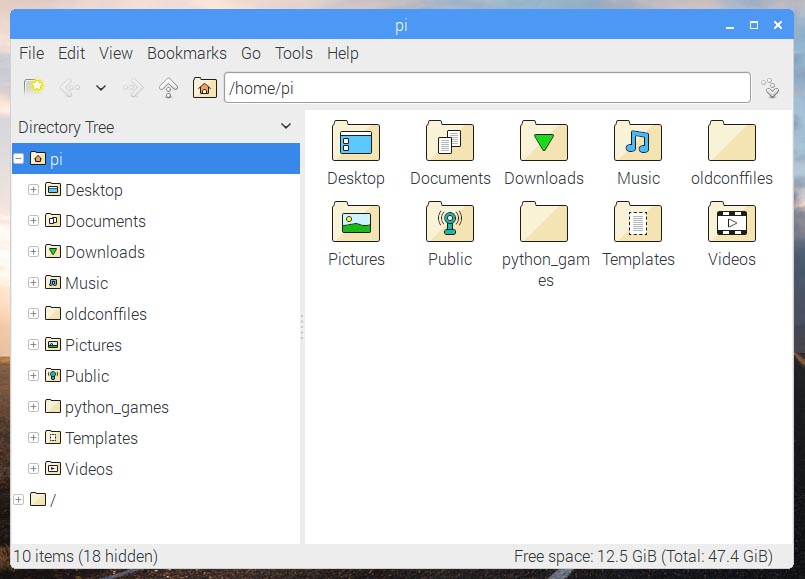Open the Templates folder icon
This screenshot has height=579, width=805.
pos(637,224)
